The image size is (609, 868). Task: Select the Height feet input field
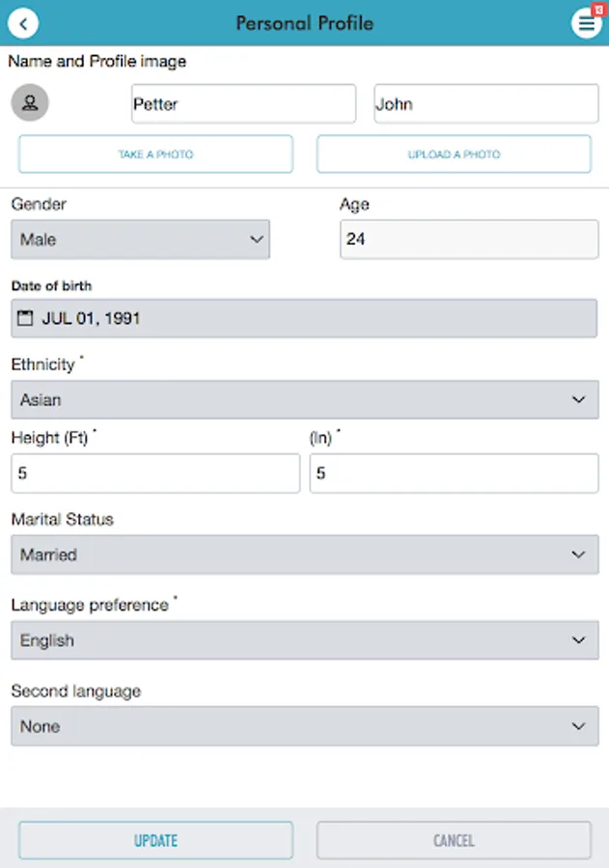click(x=155, y=474)
